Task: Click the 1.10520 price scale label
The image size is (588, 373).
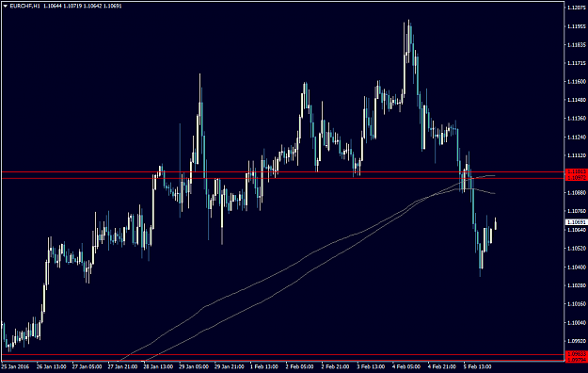Action: pos(577,249)
